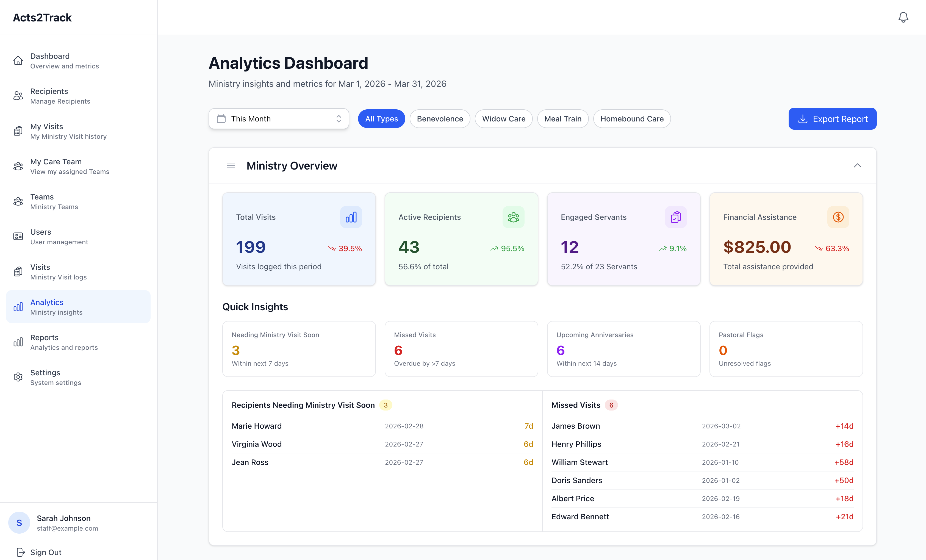Click Sarah Johnson's profile avatar
The height and width of the screenshot is (560, 926).
19,522
